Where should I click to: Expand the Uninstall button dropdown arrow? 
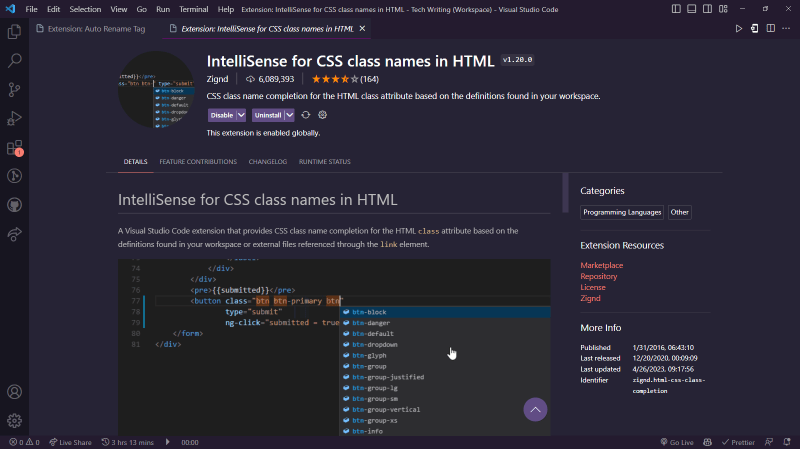(289, 115)
